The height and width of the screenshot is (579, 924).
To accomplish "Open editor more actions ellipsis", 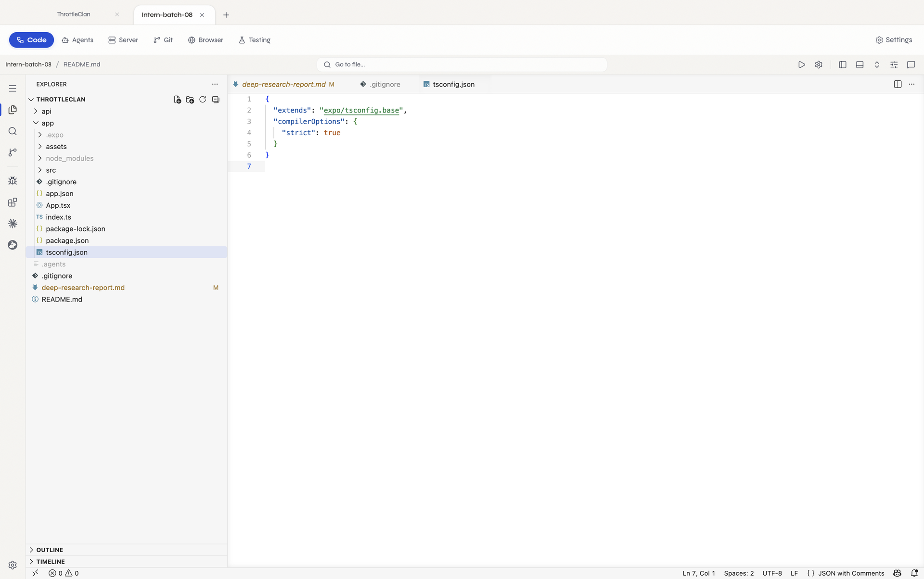I will (911, 84).
